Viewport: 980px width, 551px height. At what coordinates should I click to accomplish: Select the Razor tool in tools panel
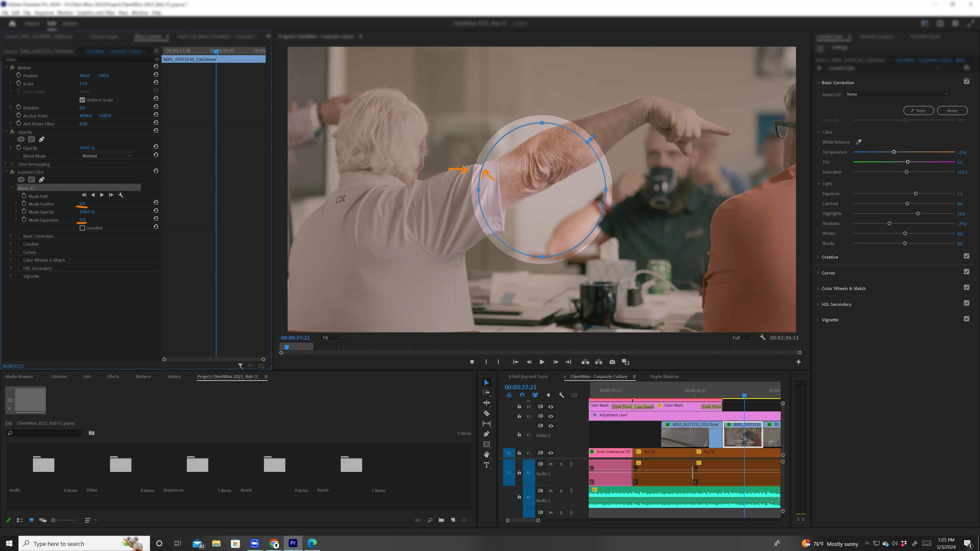click(486, 413)
